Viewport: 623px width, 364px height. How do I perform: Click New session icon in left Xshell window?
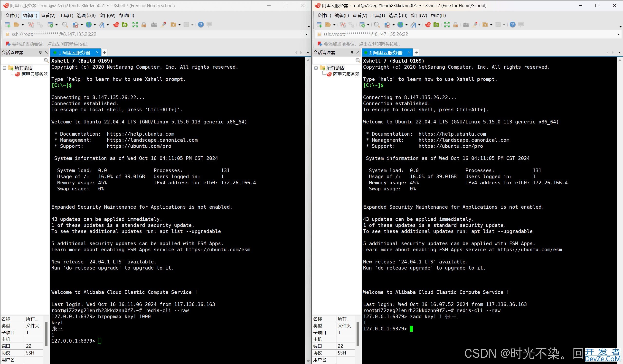coord(8,24)
